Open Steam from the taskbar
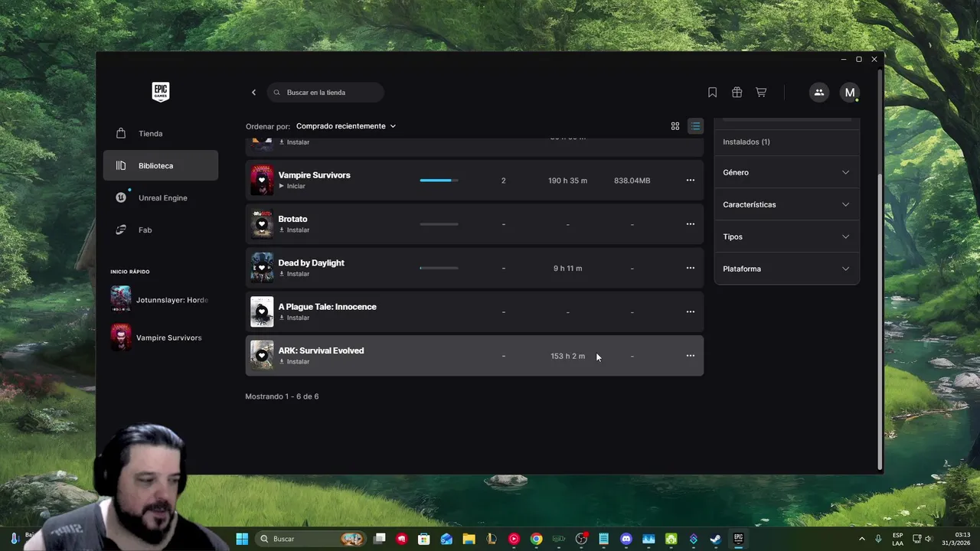Screen dimensions: 980x551 point(715,539)
